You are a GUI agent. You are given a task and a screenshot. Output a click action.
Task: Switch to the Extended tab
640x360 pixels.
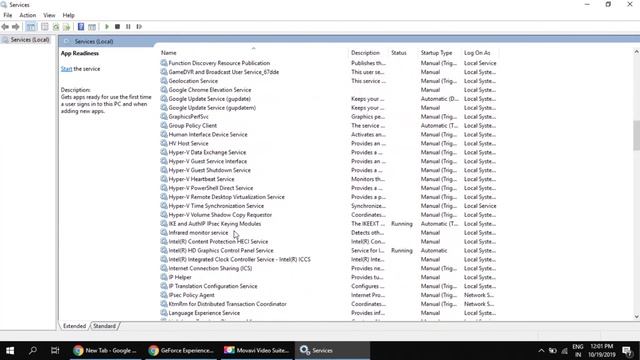coord(74,326)
